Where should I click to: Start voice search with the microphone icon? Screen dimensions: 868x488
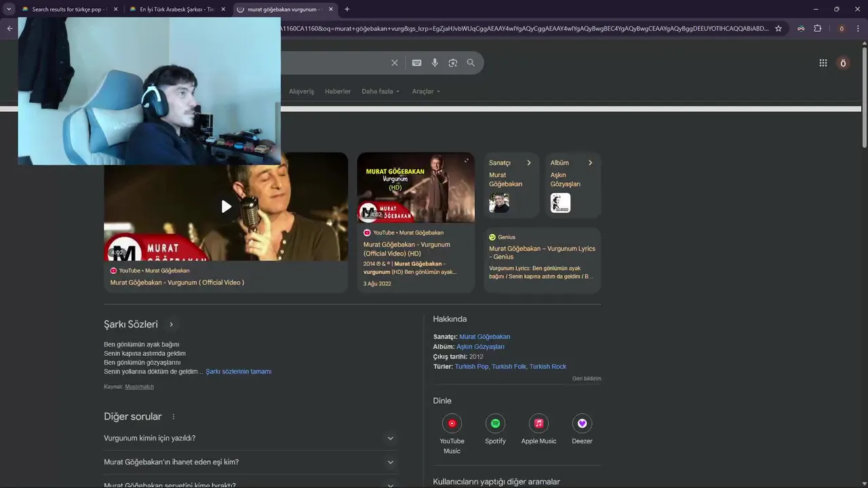click(x=435, y=63)
